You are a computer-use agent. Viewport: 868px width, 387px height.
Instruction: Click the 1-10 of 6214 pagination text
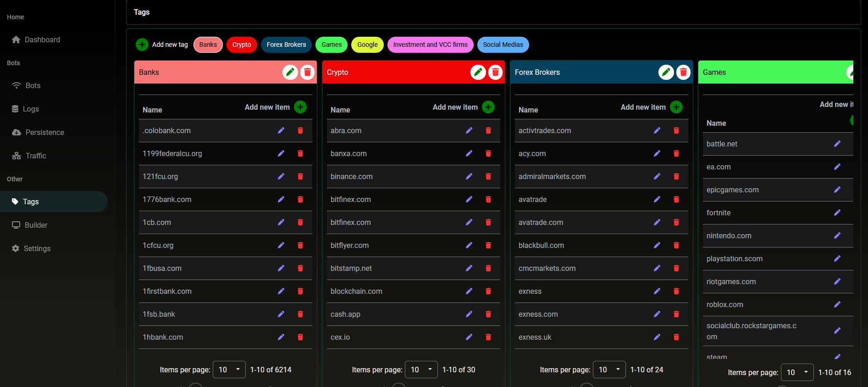pyautogui.click(x=271, y=370)
